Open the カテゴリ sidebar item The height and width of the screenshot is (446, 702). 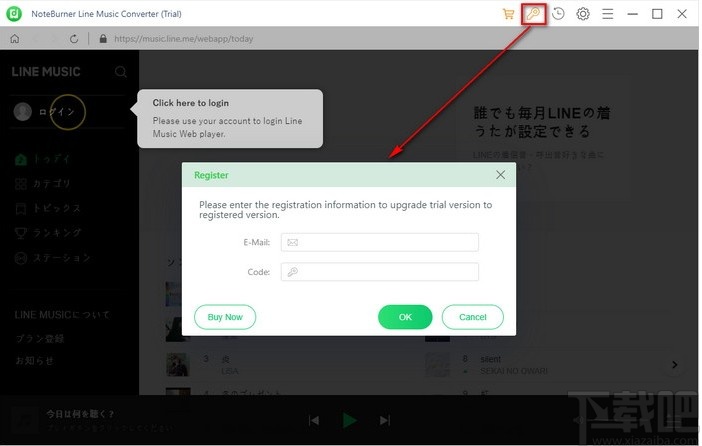point(43,184)
